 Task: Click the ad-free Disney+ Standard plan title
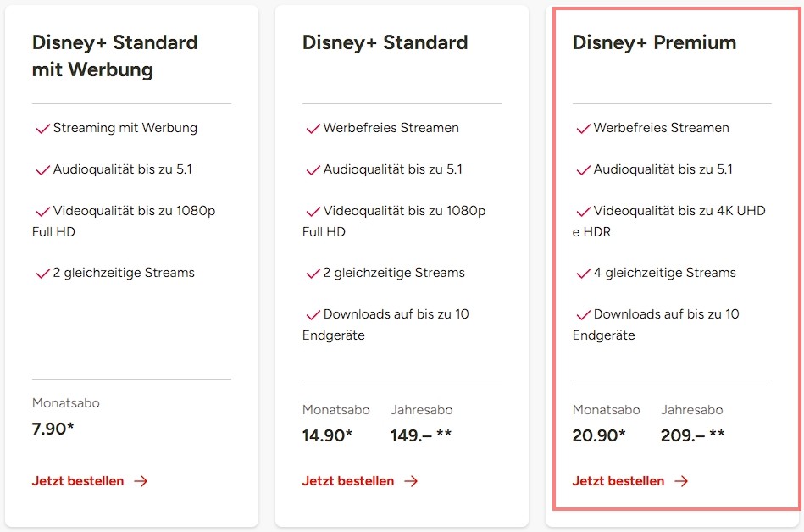tap(385, 42)
